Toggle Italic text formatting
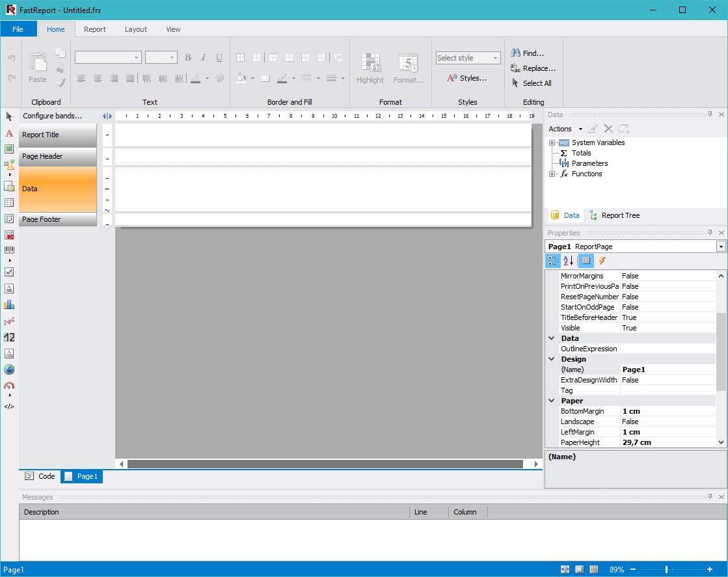 point(204,57)
